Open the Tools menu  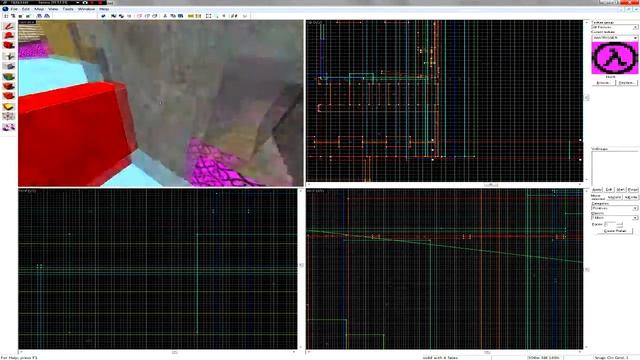(x=68, y=9)
